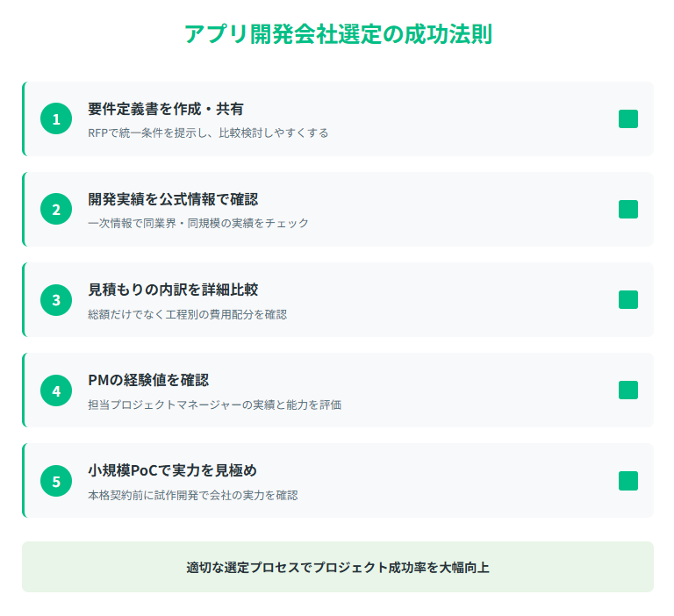The width and height of the screenshot is (674, 616).
Task: Click the number 1 circle badge
Action: [56, 118]
